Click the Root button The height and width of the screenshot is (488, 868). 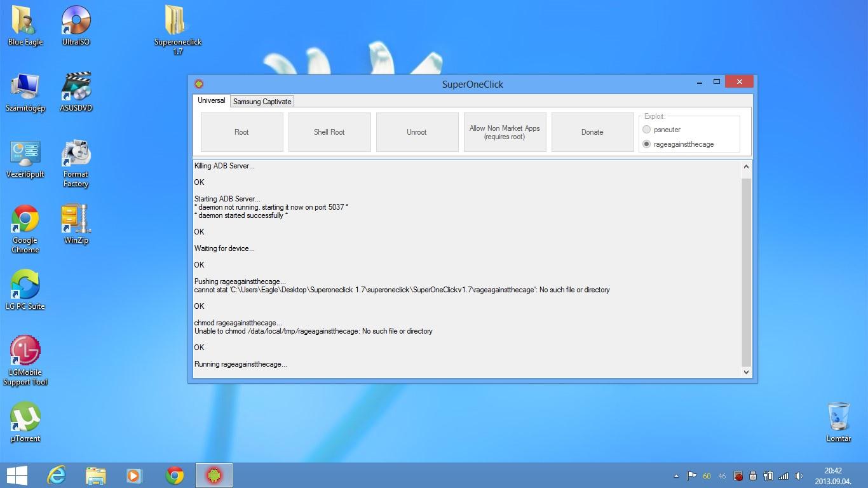241,132
